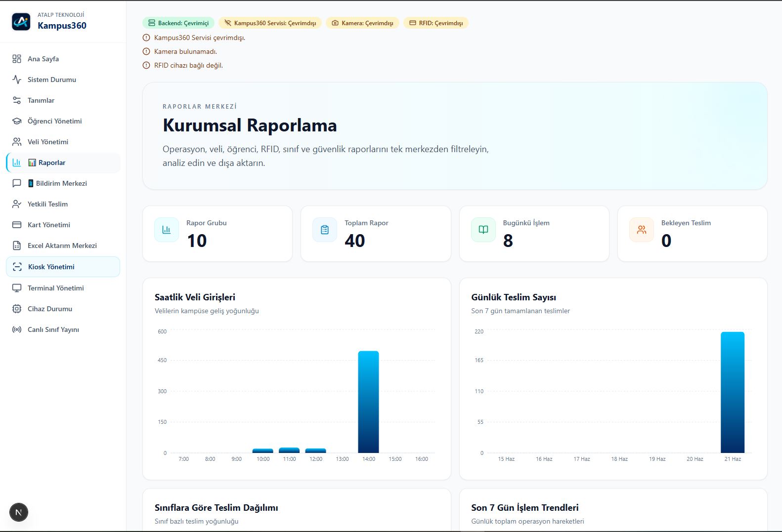Viewport: 782px width, 532px height.
Task: Open Bildirim Merkezi from sidebar
Action: click(x=63, y=183)
